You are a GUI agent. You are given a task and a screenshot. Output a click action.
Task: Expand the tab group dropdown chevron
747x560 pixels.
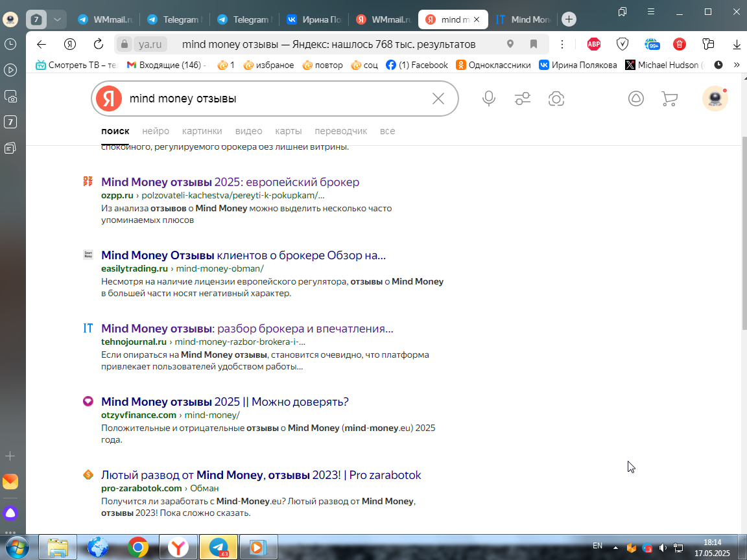tap(57, 19)
